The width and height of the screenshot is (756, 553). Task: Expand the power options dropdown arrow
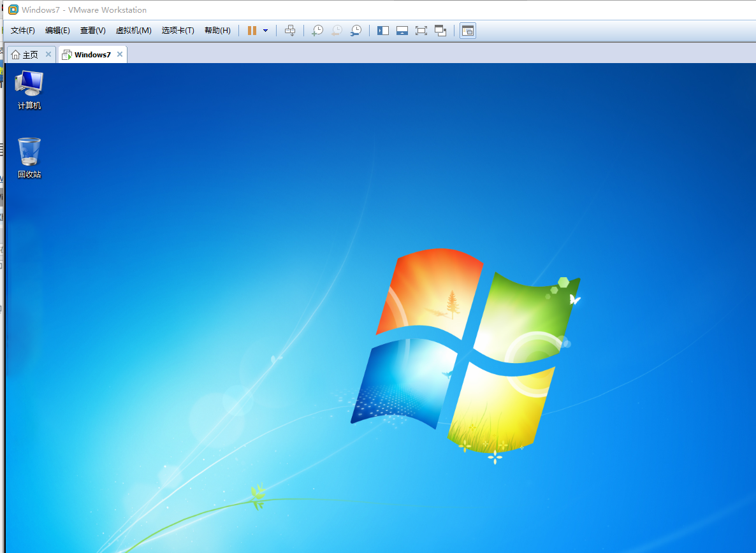click(x=265, y=31)
